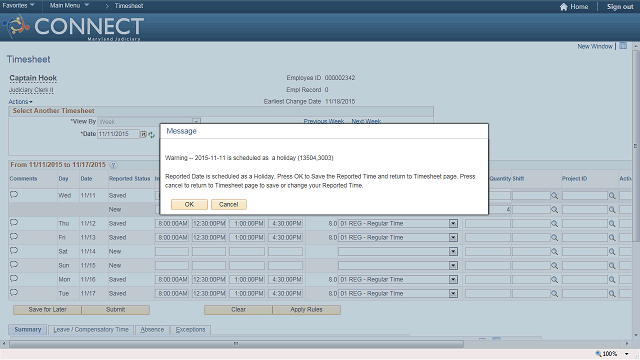Open the Main Menu dropdown
The image size is (640, 360).
click(69, 6)
